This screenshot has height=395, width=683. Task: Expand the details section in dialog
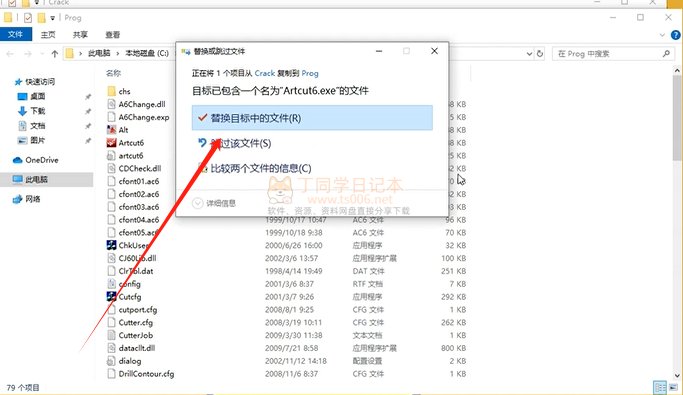214,203
